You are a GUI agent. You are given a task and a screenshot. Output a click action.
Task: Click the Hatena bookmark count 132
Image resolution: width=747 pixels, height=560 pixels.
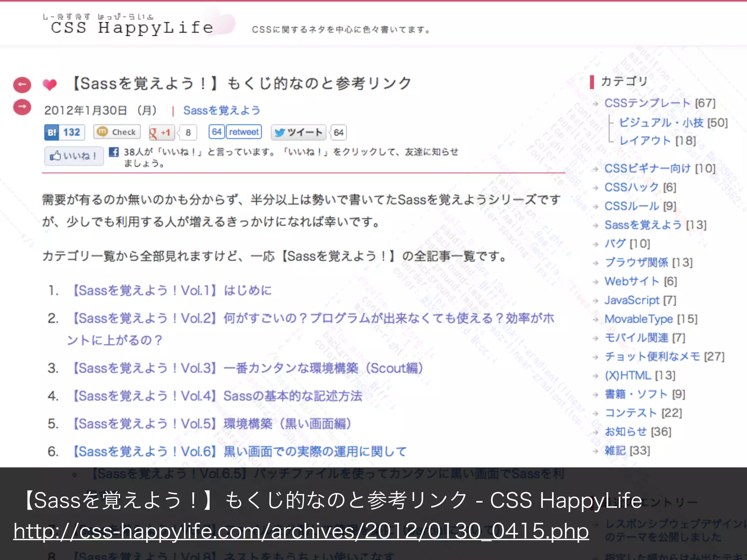pos(72,132)
